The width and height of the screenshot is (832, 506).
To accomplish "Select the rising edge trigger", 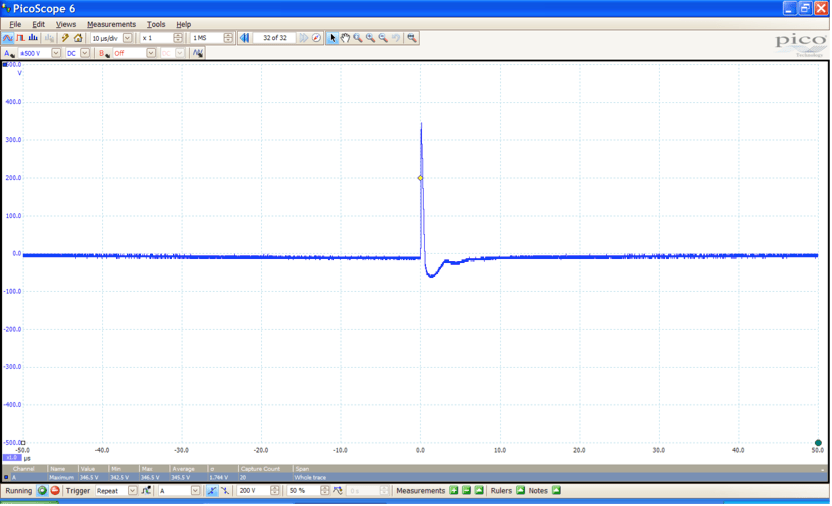I will 212,491.
